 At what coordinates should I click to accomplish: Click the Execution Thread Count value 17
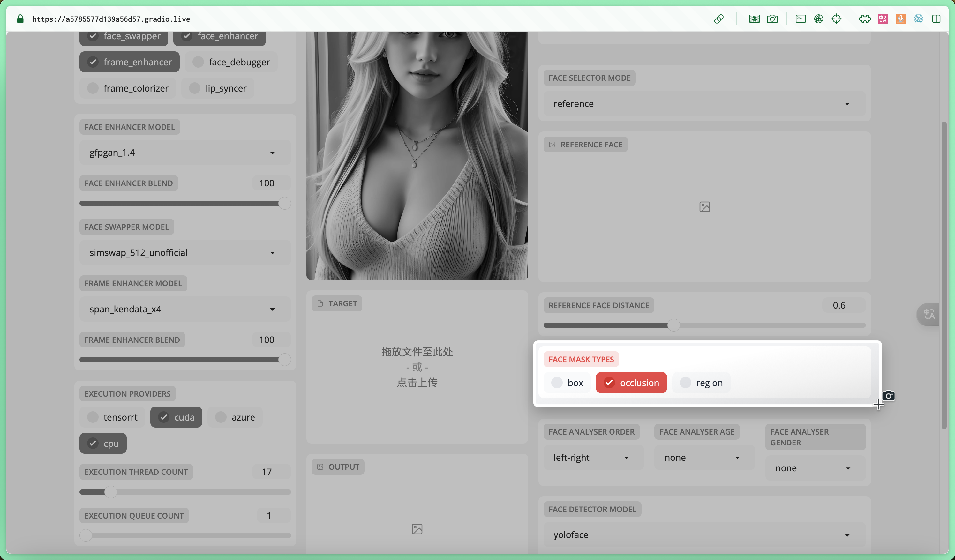pos(271,472)
